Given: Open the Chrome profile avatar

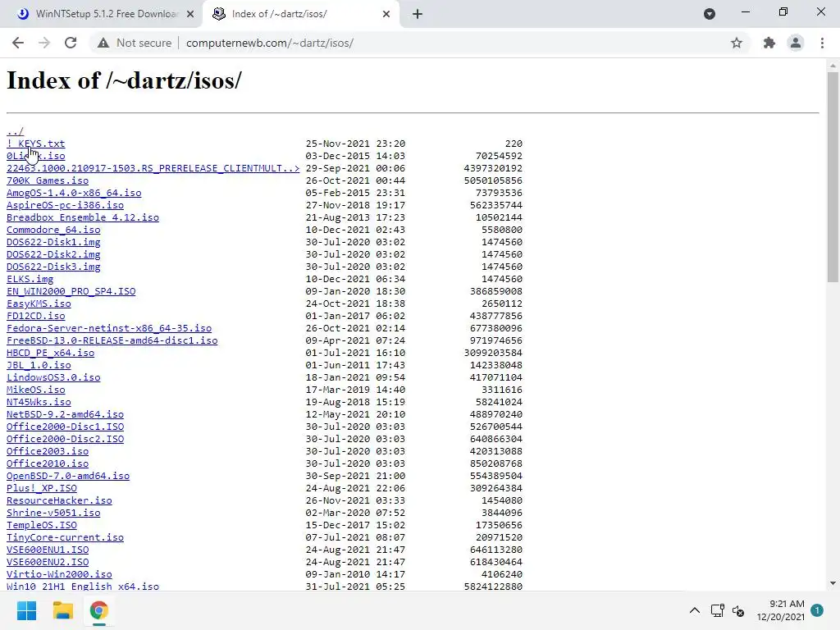Looking at the screenshot, I should click(796, 43).
